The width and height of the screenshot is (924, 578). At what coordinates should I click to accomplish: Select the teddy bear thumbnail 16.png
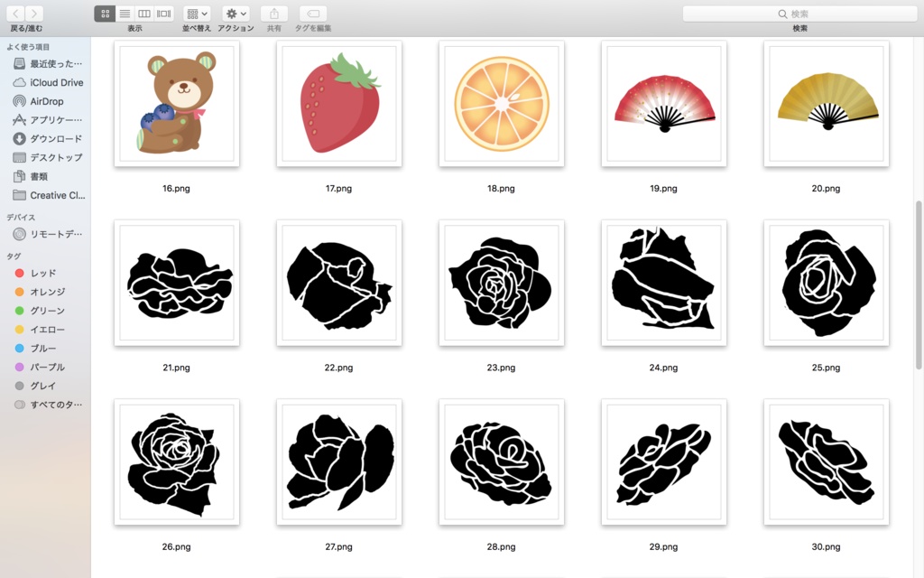tap(177, 104)
